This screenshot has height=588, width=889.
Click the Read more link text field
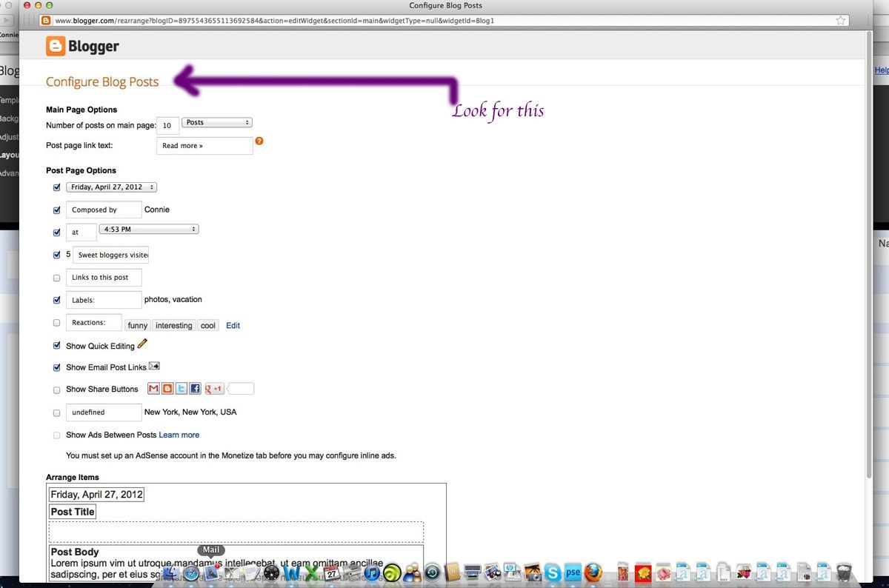[204, 146]
